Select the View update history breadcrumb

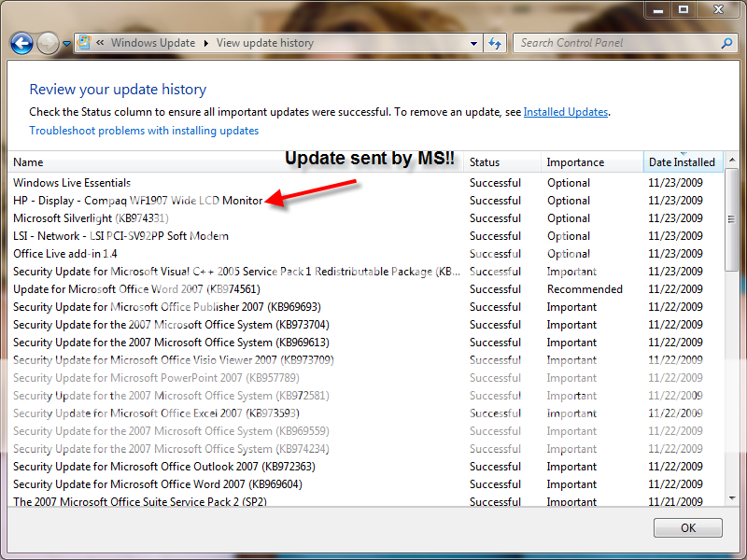tap(265, 43)
